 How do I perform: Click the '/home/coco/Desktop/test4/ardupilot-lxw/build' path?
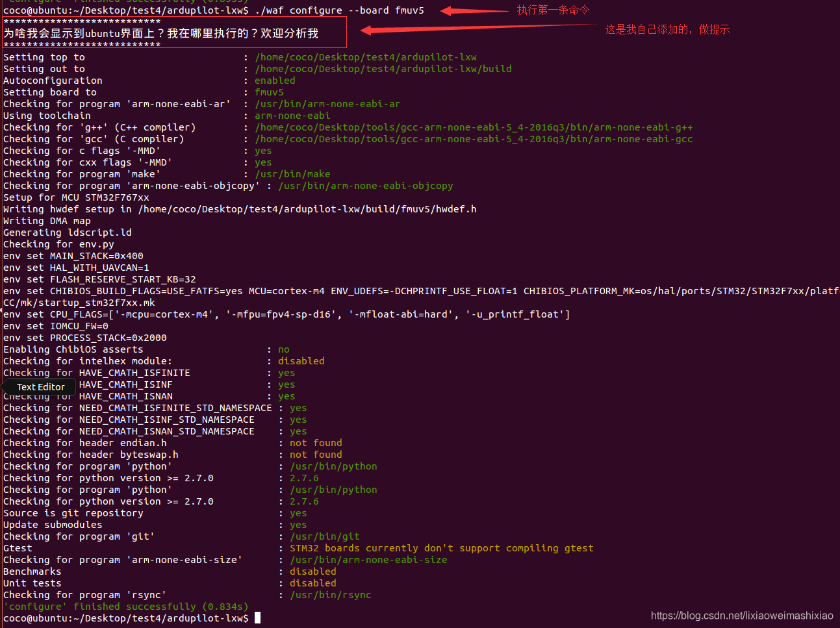pos(383,69)
